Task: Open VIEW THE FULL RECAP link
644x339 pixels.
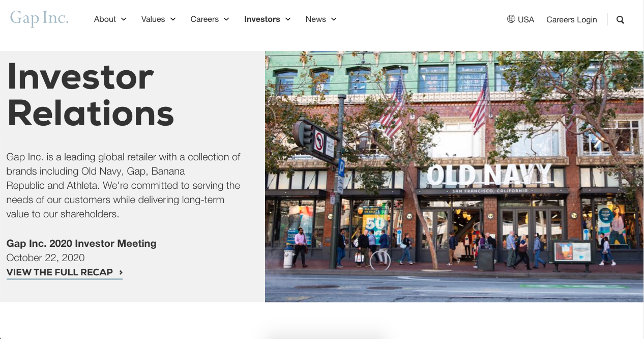Action: (x=59, y=272)
